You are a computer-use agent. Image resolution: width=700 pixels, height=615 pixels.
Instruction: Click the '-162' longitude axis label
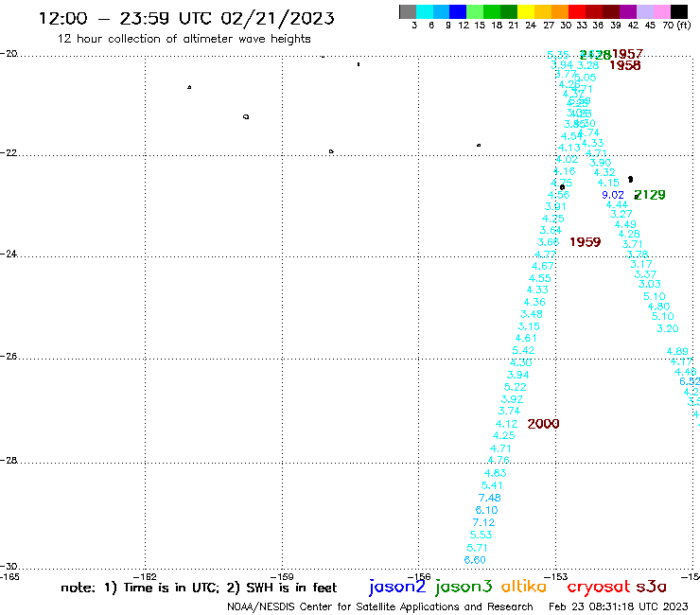coord(145,576)
